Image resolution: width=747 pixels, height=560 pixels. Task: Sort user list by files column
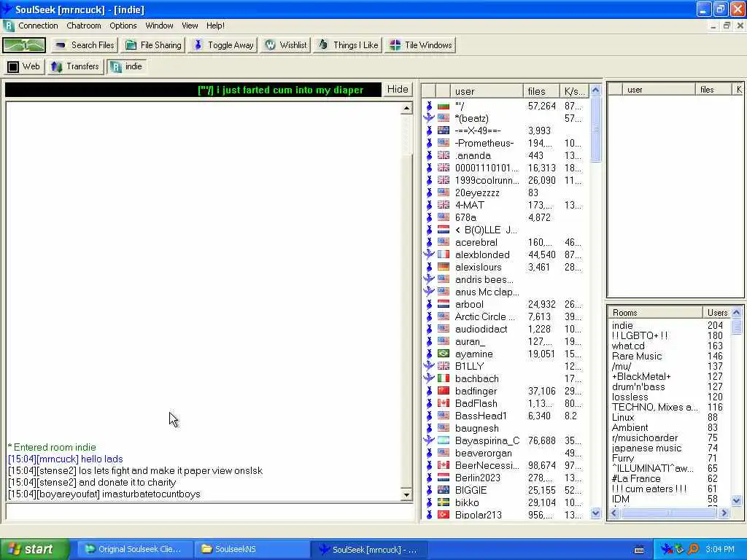point(541,91)
